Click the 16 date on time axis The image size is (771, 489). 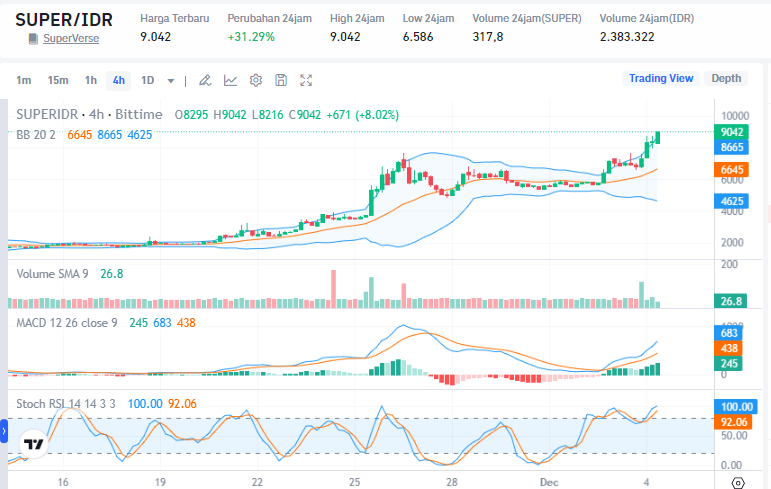pos(62,482)
